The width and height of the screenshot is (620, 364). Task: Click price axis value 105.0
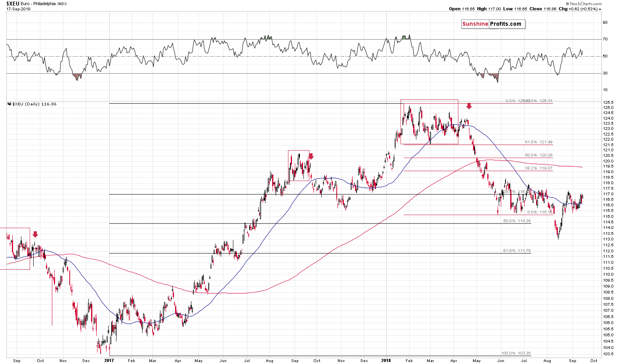[x=608, y=335]
